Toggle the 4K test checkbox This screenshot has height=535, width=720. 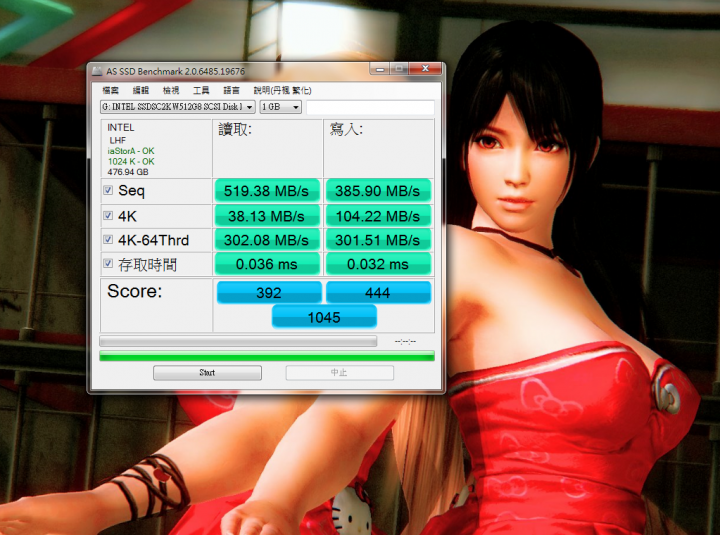pos(108,215)
